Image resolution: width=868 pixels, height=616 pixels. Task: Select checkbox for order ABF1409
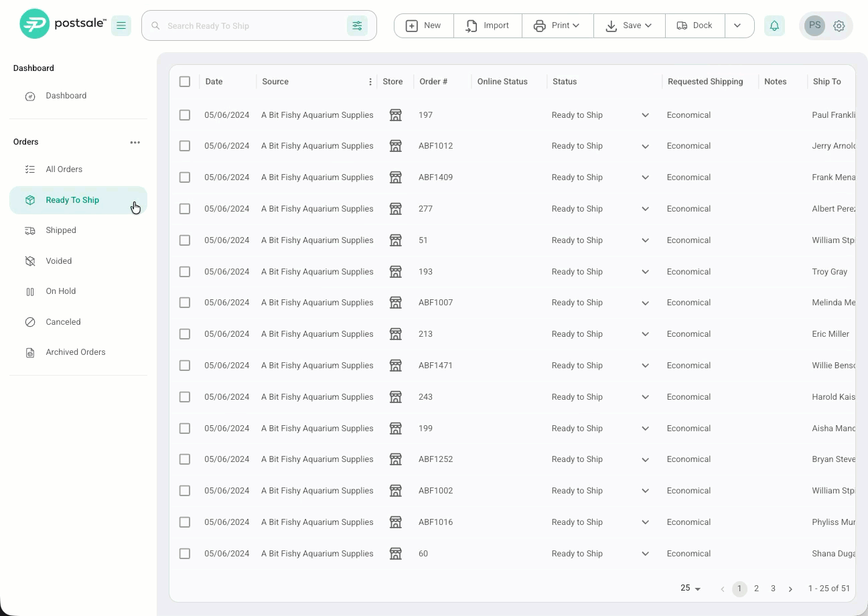pos(185,177)
